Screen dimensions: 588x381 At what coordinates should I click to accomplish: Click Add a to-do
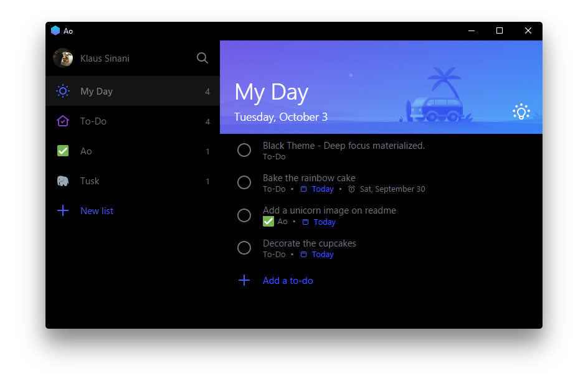point(288,280)
